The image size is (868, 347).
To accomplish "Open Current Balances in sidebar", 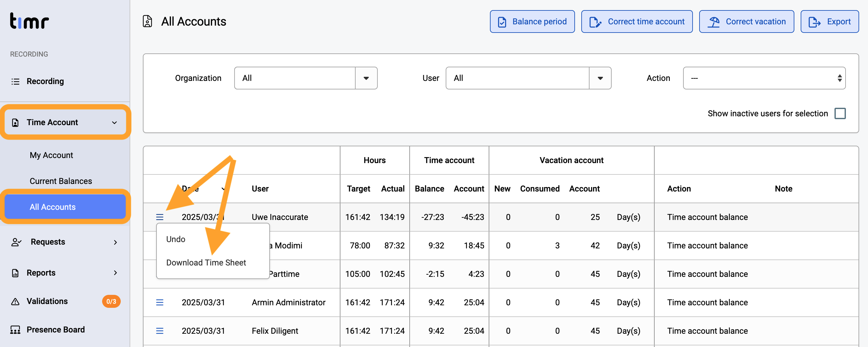I will (61, 181).
